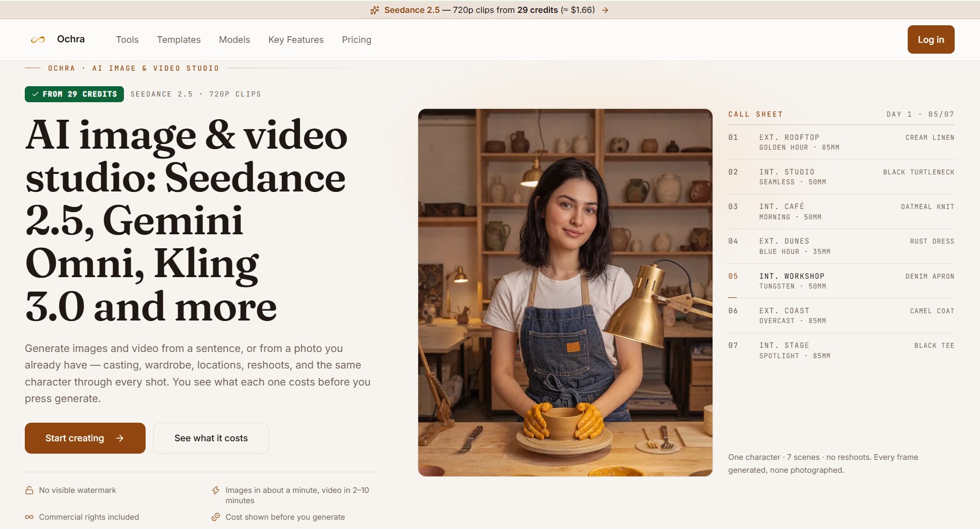The image size is (980, 529).
Task: Click the Ochra infinity logo icon
Action: click(38, 40)
